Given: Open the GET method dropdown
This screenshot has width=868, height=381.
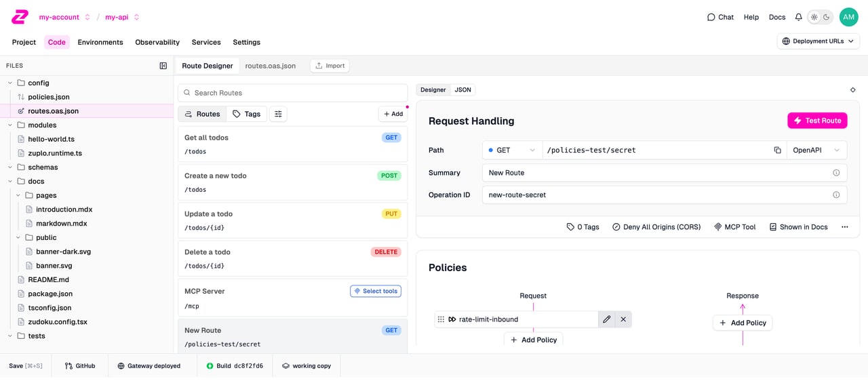Looking at the screenshot, I should tap(512, 150).
